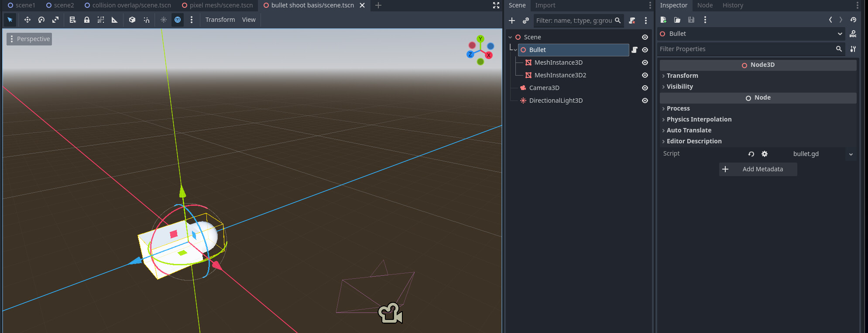Add a new scene tab with plus
The height and width of the screenshot is (333, 868).
[378, 5]
